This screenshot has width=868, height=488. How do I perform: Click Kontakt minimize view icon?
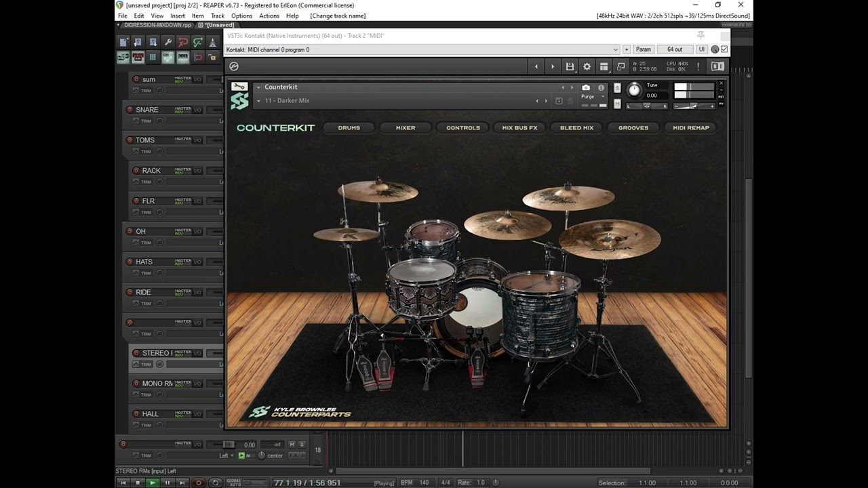[x=620, y=66]
